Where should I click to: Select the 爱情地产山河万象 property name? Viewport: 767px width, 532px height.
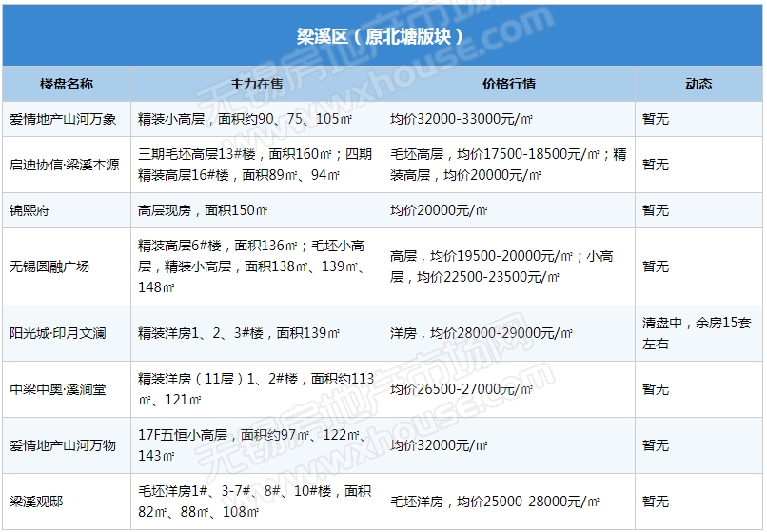[63, 120]
